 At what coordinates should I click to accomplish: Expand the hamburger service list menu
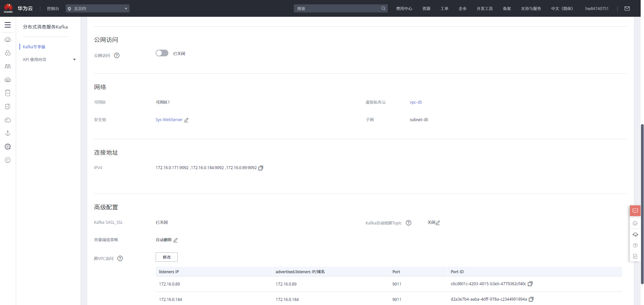[x=8, y=25]
